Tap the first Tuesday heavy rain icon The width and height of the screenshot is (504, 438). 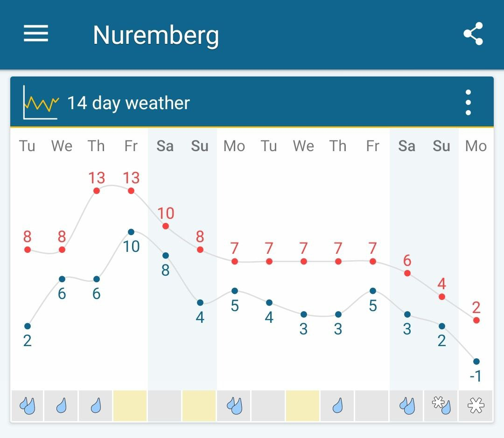pos(27,406)
